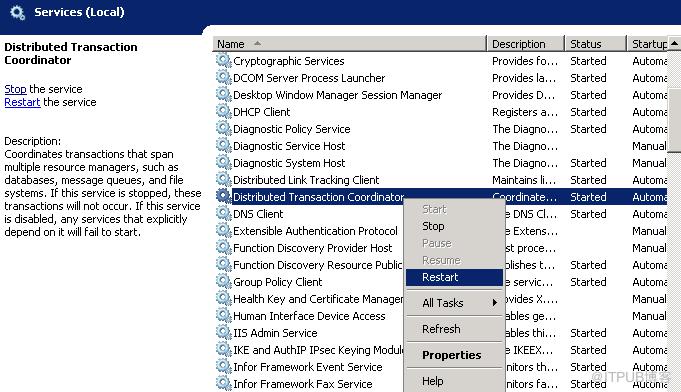Click the gear icon beside Human Interface Device Access

223,315
